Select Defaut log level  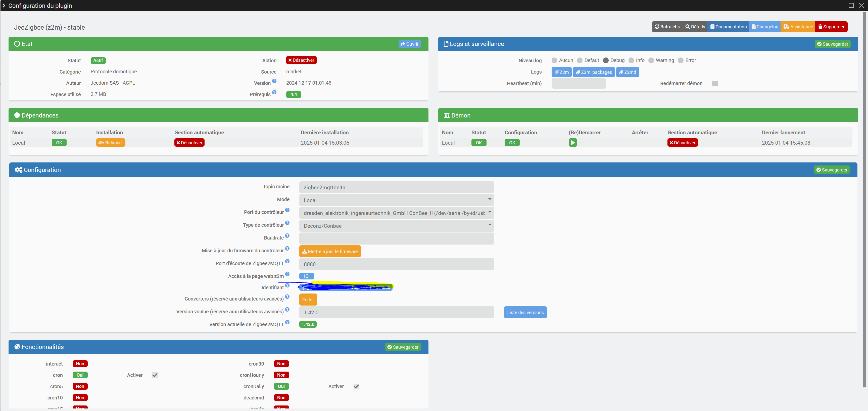click(x=580, y=61)
